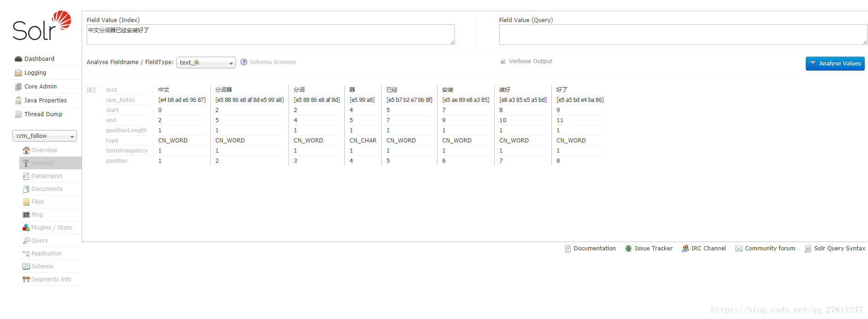Image resolution: width=868 pixels, height=319 pixels.
Task: Open the Dataimport menu item
Action: [47, 176]
